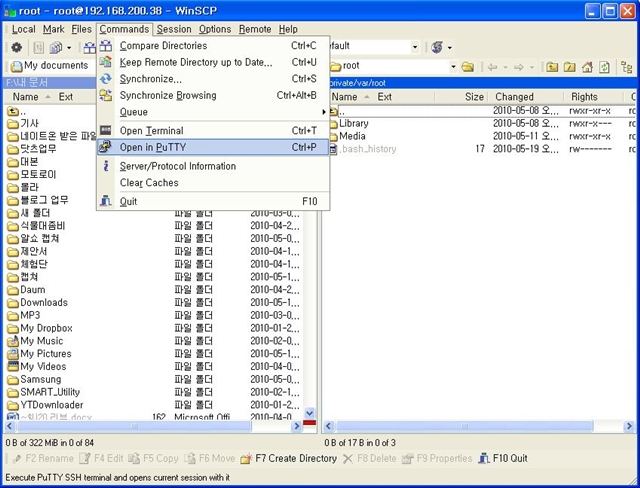640x488 pixels.
Task: Refresh remote directory icon
Action: coord(604,67)
